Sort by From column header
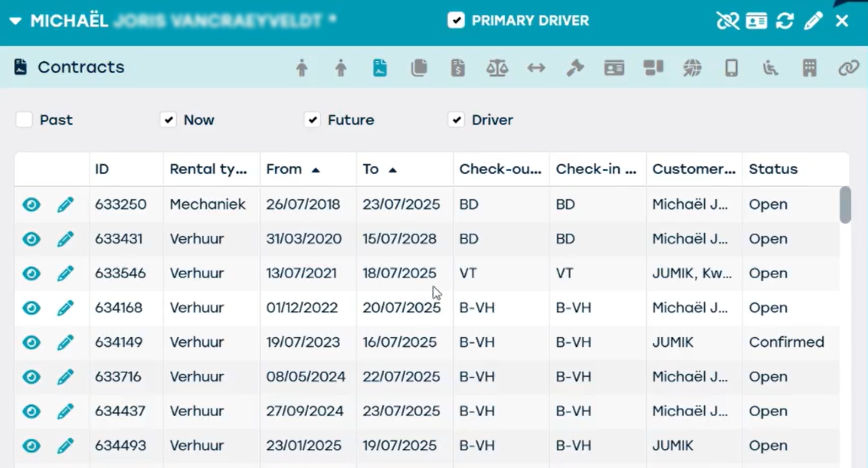The width and height of the screenshot is (868, 468). tap(284, 169)
